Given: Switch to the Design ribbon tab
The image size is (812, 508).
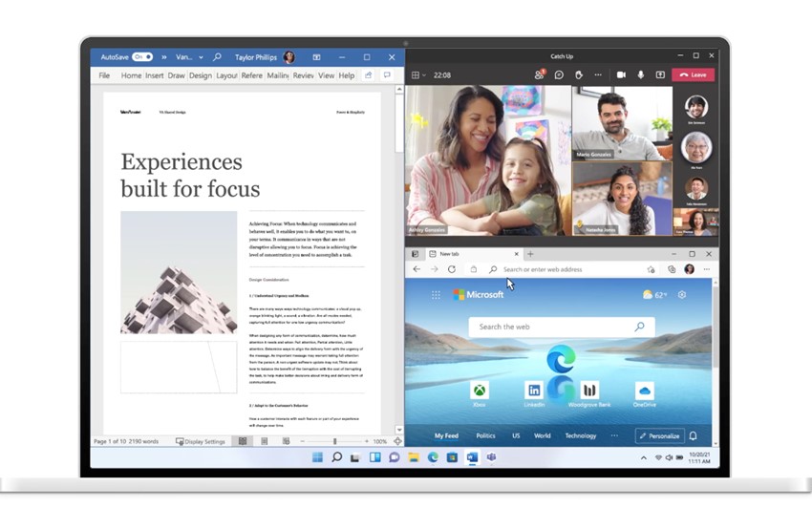Looking at the screenshot, I should 201,75.
